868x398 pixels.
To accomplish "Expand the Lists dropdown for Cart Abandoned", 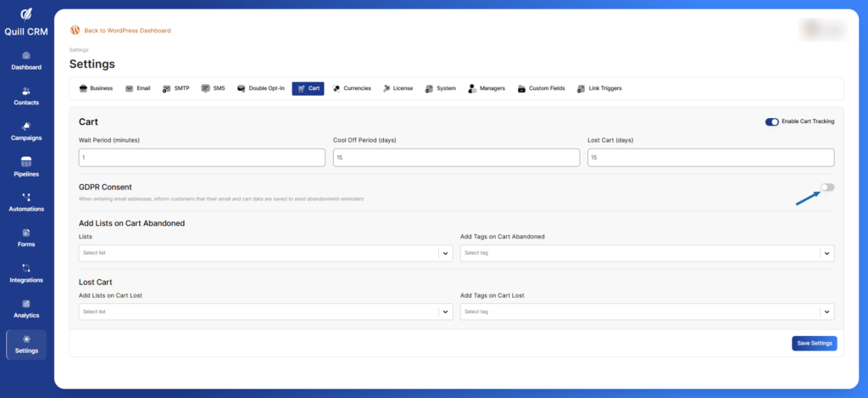I will point(264,253).
